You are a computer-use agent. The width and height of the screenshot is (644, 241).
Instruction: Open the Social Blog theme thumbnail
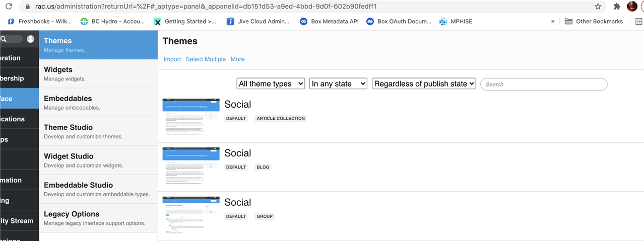[191, 166]
